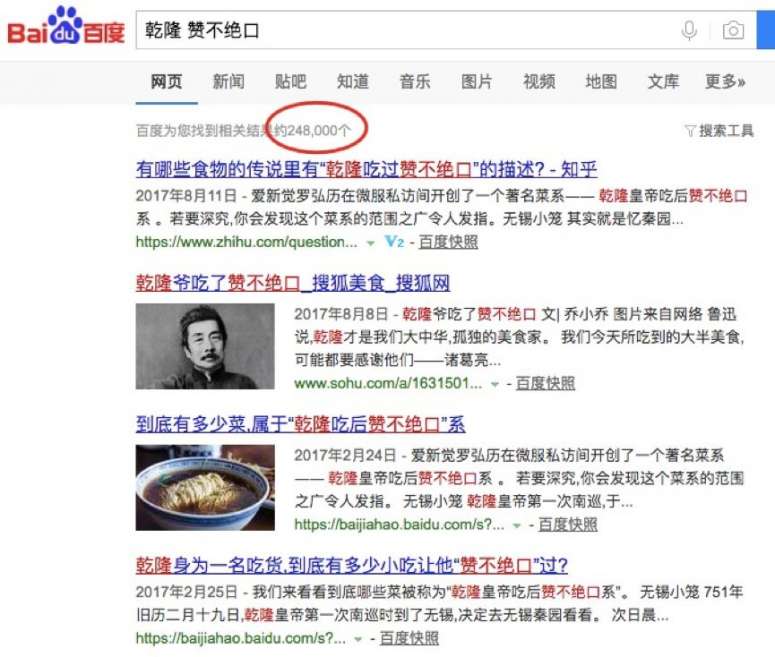Expand arrow beside last baijiahao URL
This screenshot has height=657, width=775.
[358, 639]
